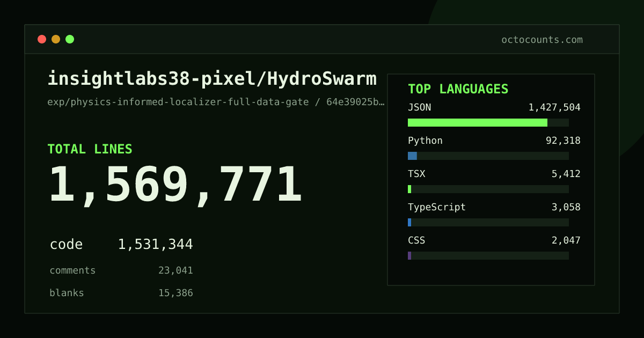Viewport: 644px width, 338px height.
Task: Click the Python blue progress bar
Action: 412,156
